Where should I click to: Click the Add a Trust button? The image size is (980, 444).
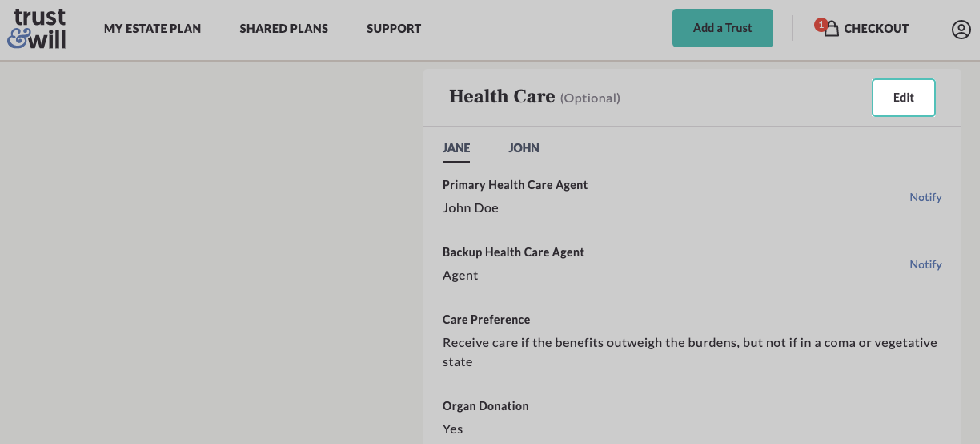(722, 28)
